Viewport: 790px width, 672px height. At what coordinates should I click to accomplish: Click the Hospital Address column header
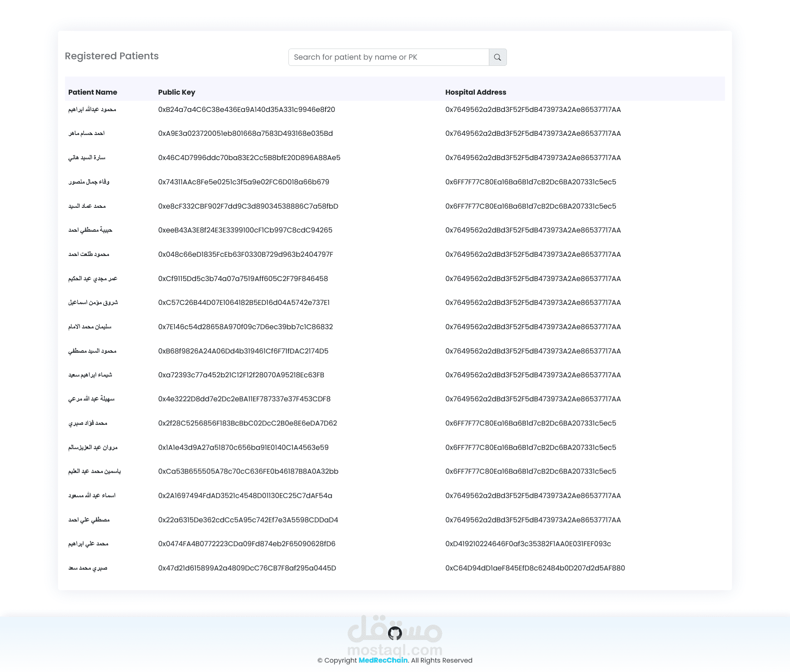tap(475, 92)
